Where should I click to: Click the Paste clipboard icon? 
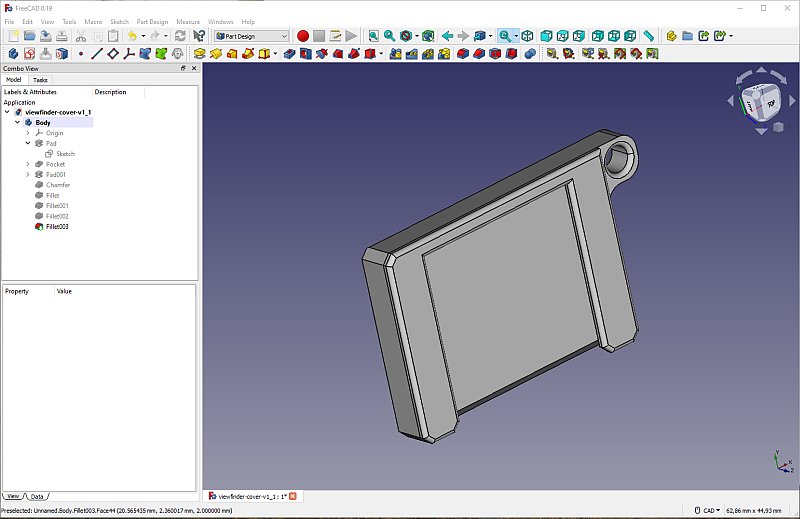[113, 36]
